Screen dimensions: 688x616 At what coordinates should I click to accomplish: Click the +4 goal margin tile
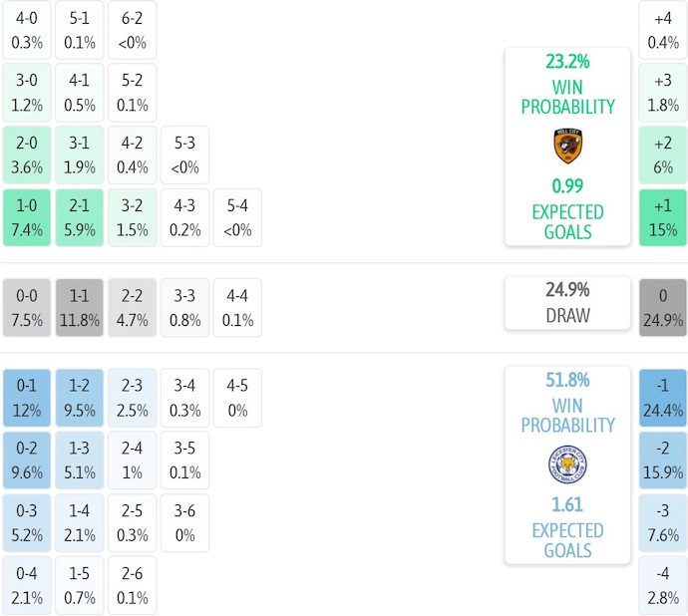(x=663, y=30)
